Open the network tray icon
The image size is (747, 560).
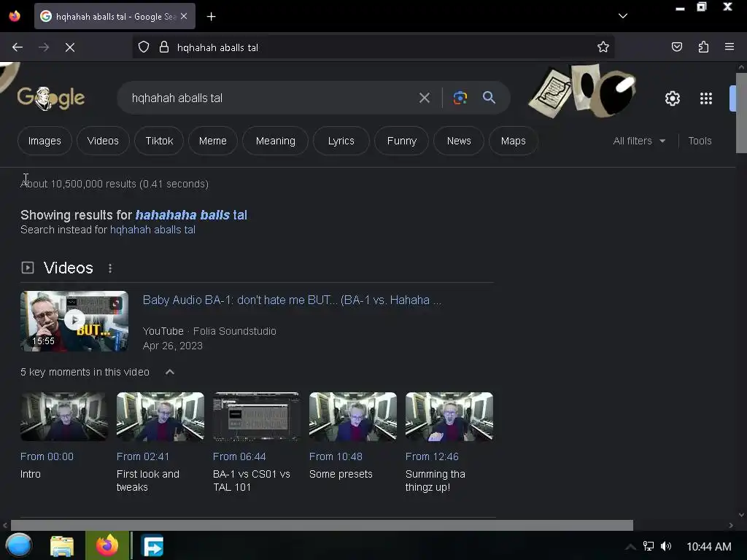point(648,546)
